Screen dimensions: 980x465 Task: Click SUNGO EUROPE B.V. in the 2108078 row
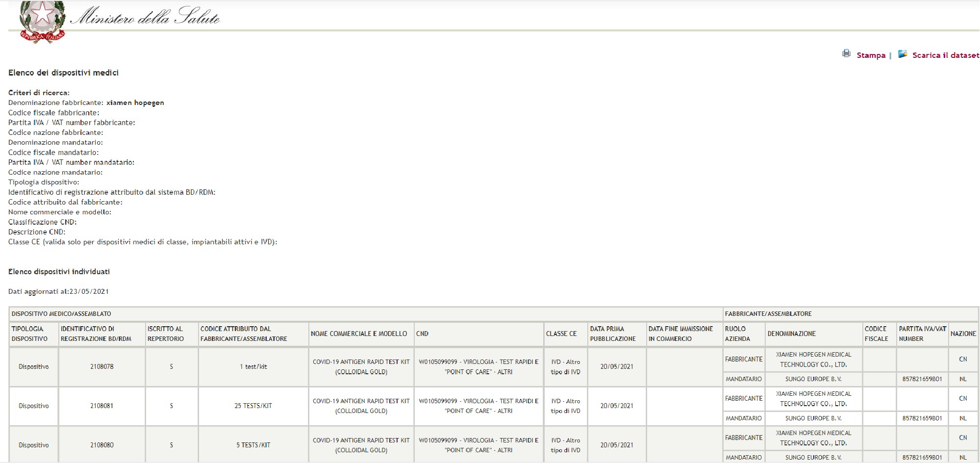[813, 379]
